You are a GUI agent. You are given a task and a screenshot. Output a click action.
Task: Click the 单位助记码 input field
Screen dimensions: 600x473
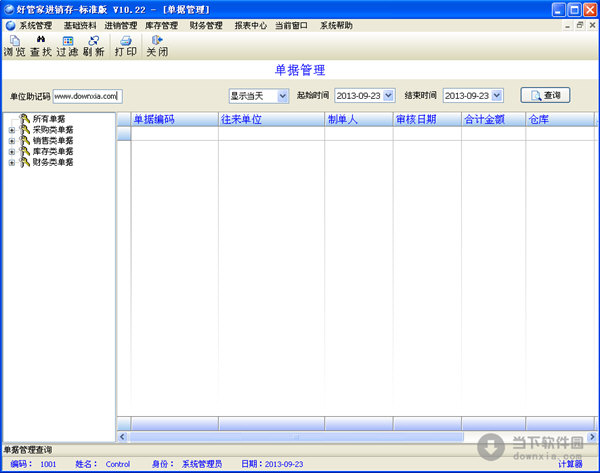click(86, 96)
